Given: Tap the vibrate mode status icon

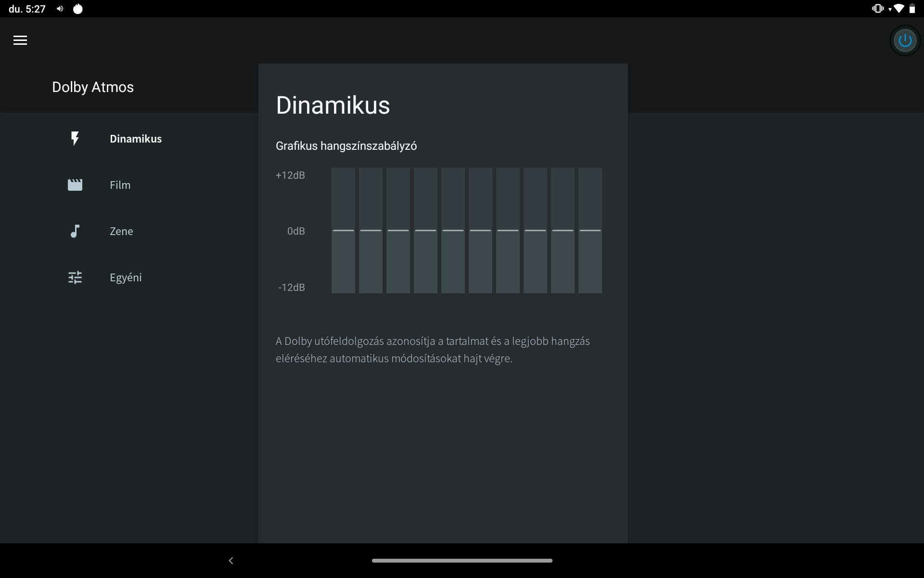Looking at the screenshot, I should click(878, 9).
